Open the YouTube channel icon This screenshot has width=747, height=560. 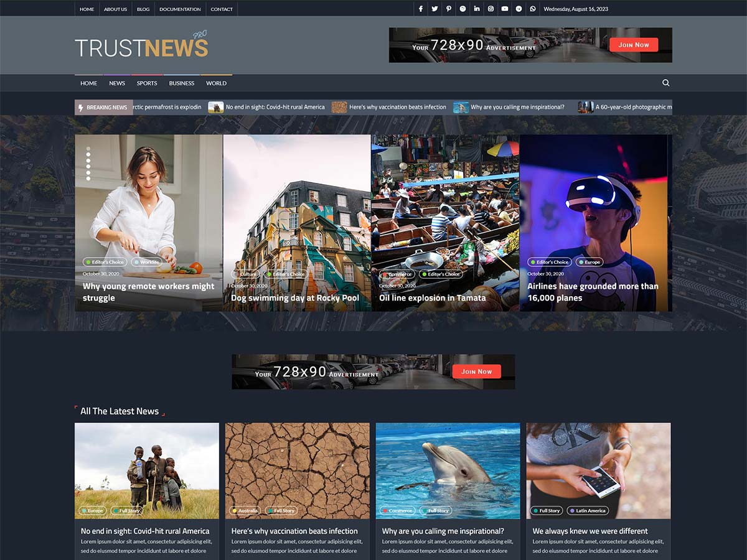[505, 9]
